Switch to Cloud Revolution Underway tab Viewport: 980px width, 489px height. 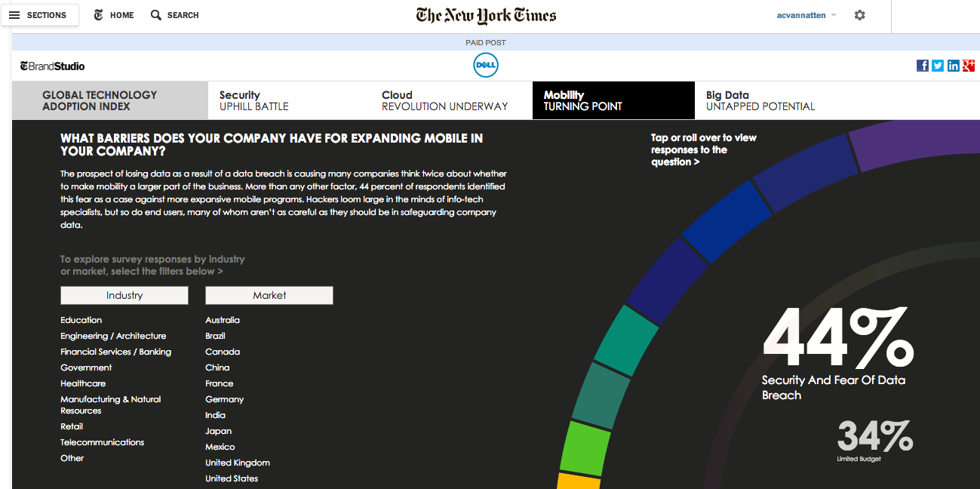(451, 100)
